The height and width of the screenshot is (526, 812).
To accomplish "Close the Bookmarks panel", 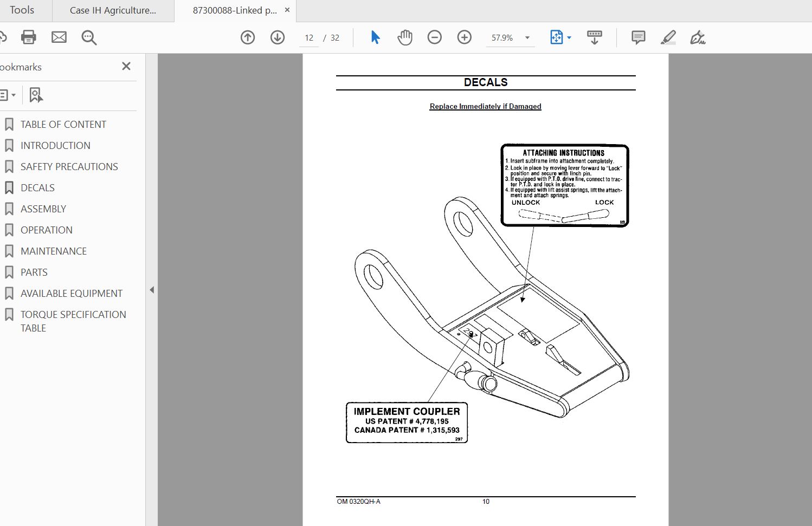I will click(x=126, y=66).
